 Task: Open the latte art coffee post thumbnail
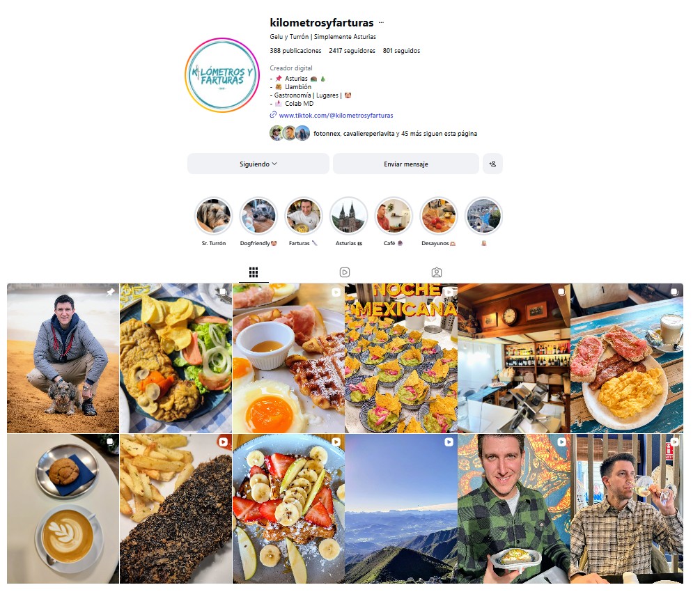pyautogui.click(x=63, y=509)
